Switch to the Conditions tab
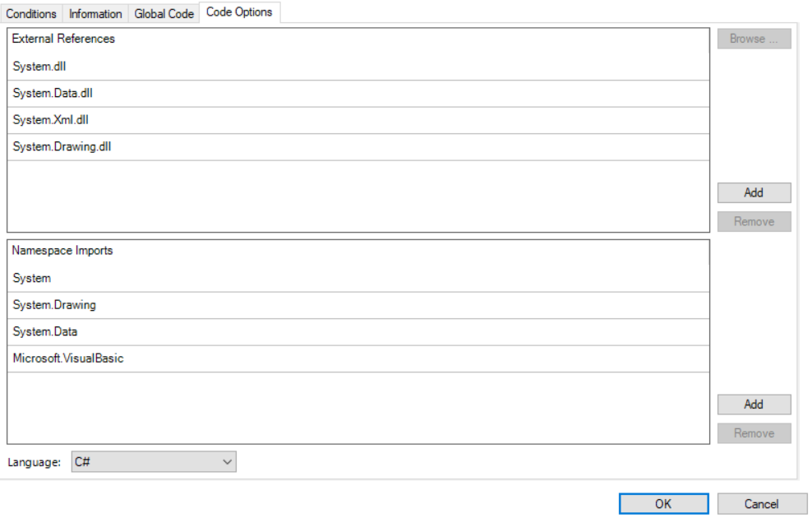The height and width of the screenshot is (518, 812). 31,14
